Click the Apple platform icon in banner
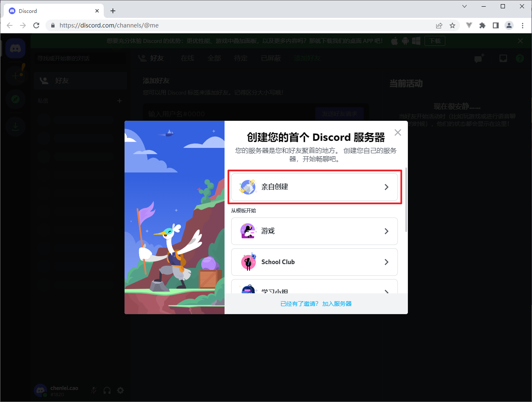This screenshot has width=532, height=402. [394, 41]
